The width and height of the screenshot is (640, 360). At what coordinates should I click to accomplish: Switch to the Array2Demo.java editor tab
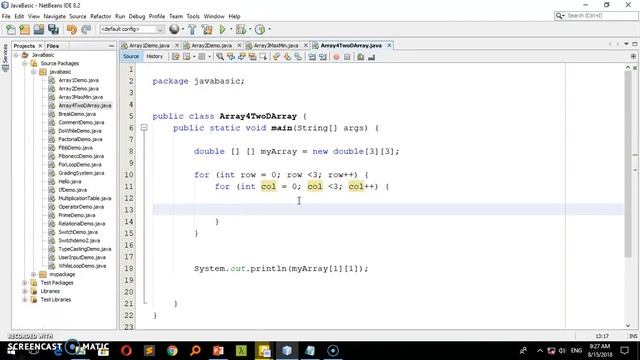pyautogui.click(x=211, y=46)
